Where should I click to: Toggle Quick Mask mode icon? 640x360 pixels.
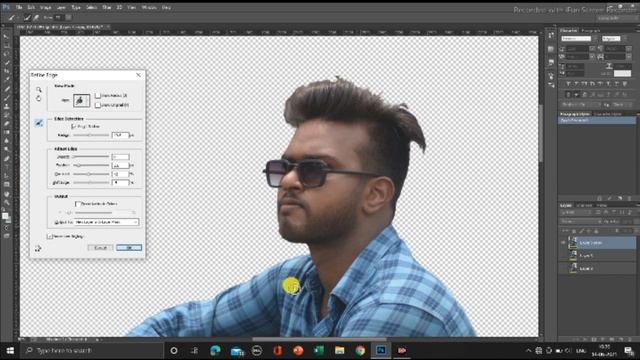tap(6, 228)
